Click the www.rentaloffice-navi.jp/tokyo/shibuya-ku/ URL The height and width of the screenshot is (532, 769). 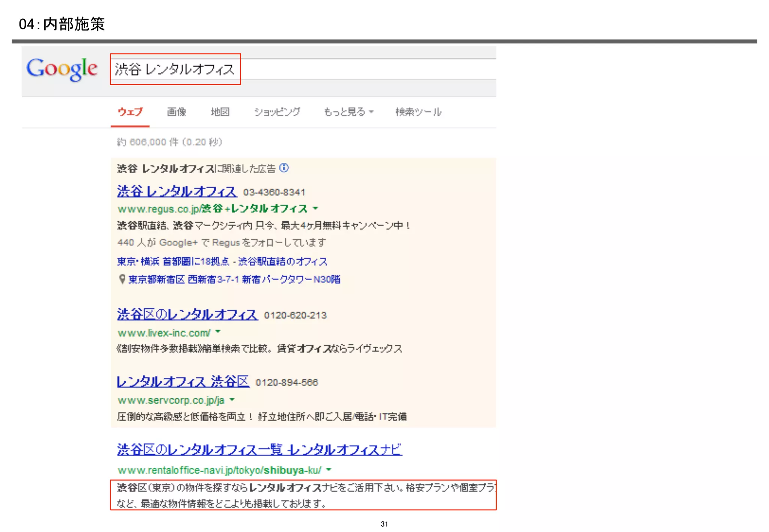[x=220, y=470]
